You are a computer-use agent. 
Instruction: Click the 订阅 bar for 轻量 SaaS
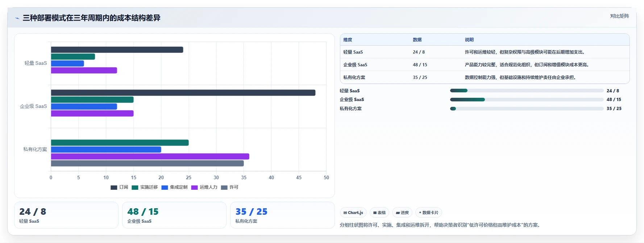click(x=117, y=50)
